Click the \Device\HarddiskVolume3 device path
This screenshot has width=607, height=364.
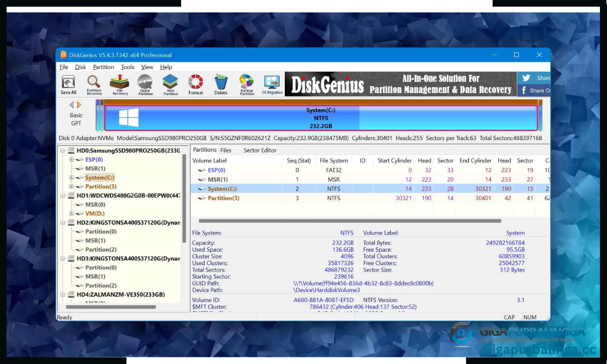327,290
